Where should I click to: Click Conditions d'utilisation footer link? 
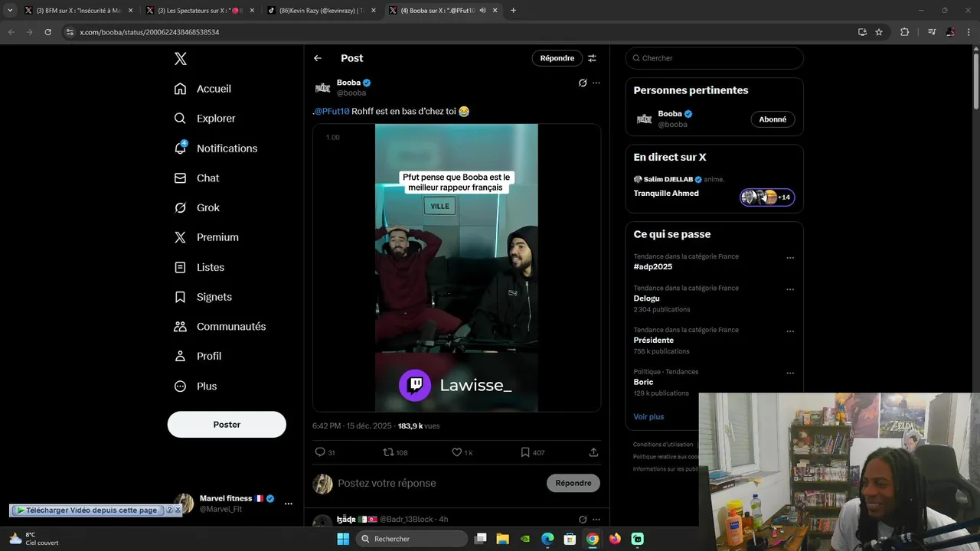click(x=663, y=445)
